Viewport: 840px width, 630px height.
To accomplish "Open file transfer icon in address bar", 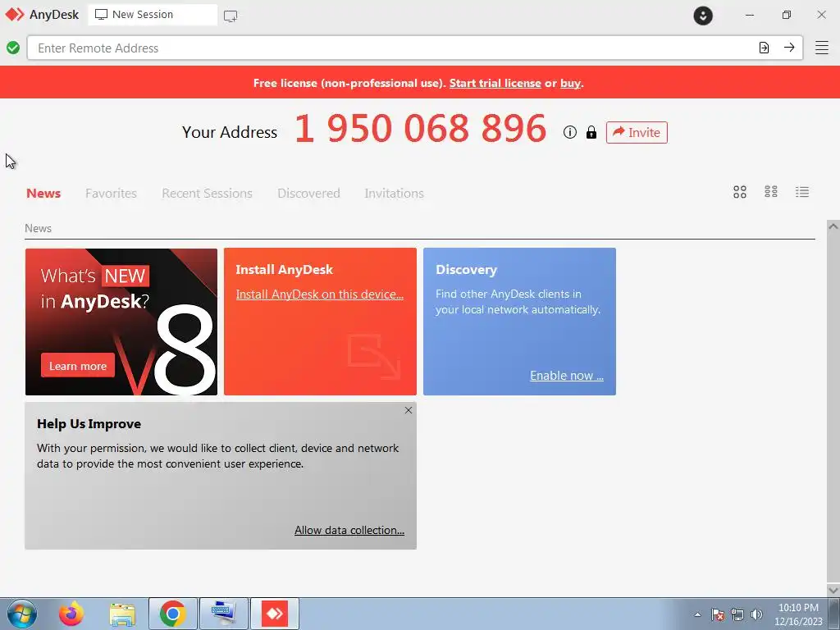I will pos(764,48).
